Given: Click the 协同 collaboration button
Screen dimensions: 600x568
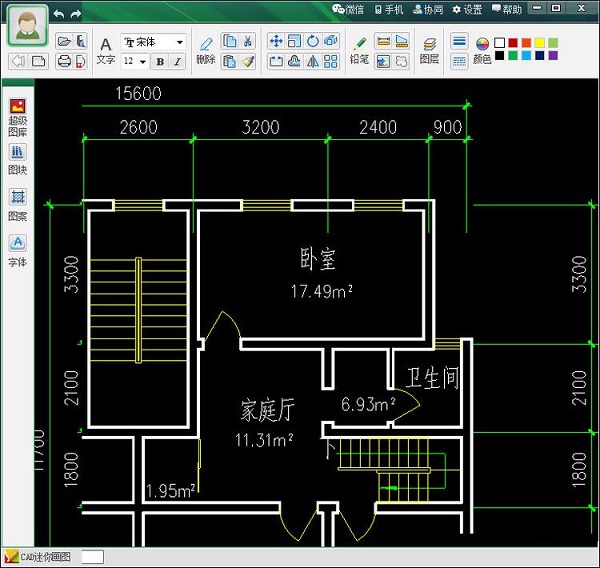Looking at the screenshot, I should pyautogui.click(x=427, y=9).
